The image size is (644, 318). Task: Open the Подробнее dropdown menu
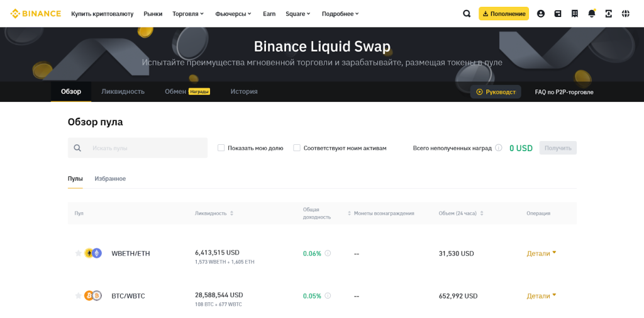point(340,13)
